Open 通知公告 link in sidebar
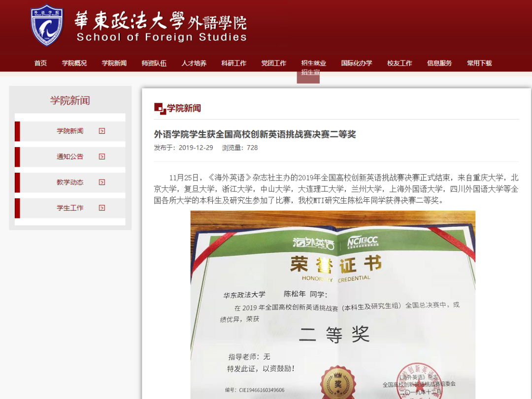This screenshot has height=399, width=532. pyautogui.click(x=70, y=156)
